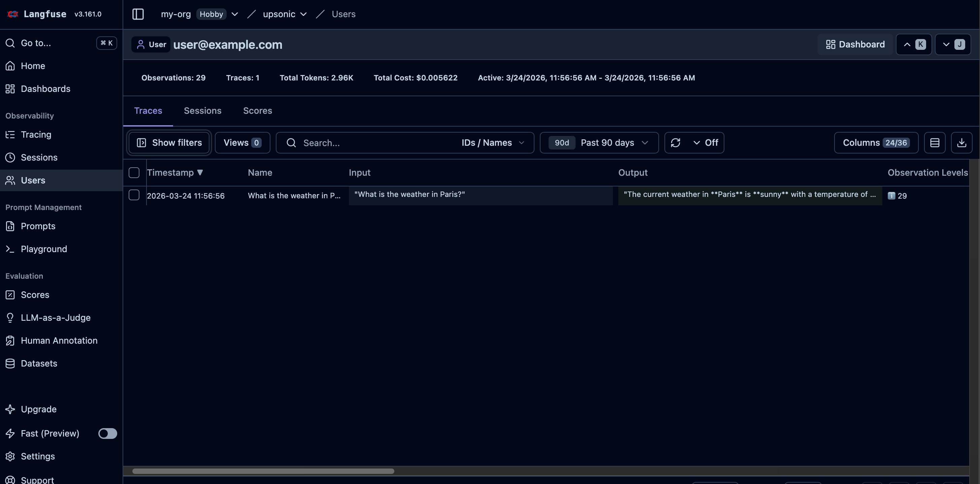The width and height of the screenshot is (980, 484).
Task: Open the Columns 24/36 selector
Action: click(x=876, y=143)
